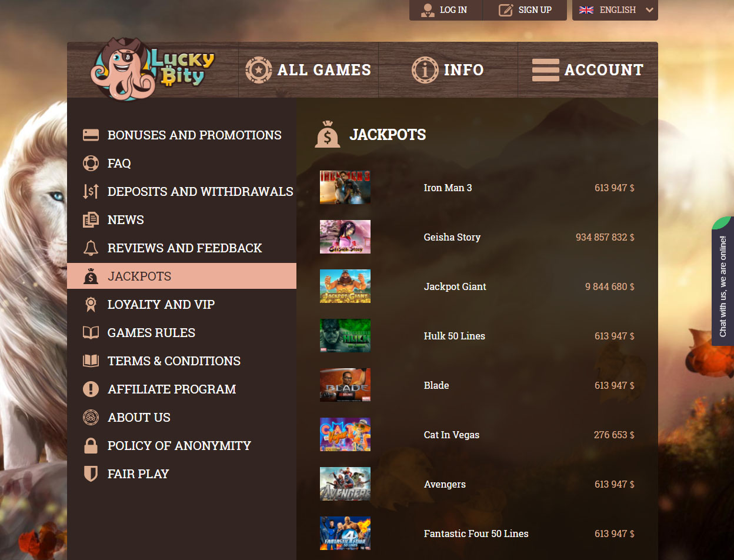Click the Sign Up button
Image resolution: width=734 pixels, height=560 pixels.
[525, 10]
